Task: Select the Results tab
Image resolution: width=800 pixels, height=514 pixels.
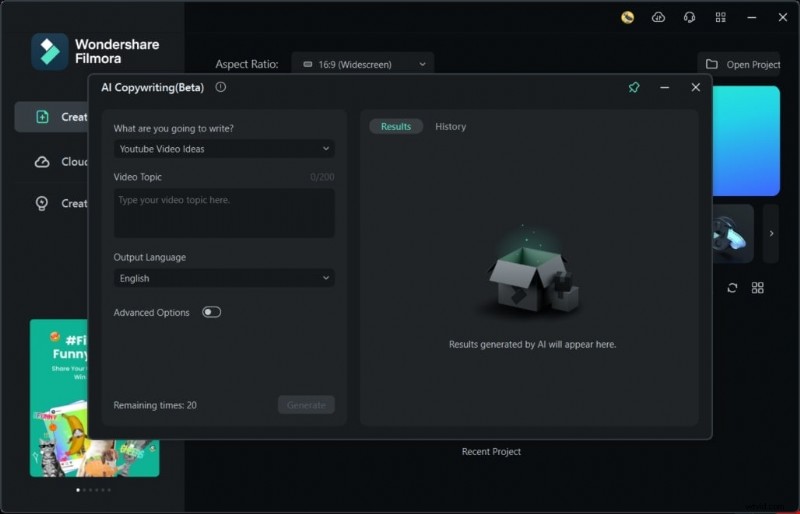Action: click(x=396, y=127)
